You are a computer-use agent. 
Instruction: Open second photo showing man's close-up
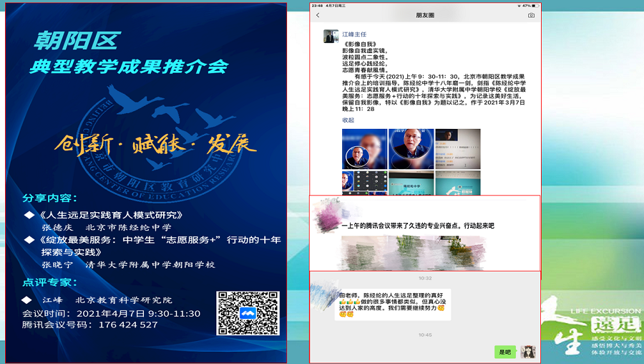tap(411, 149)
